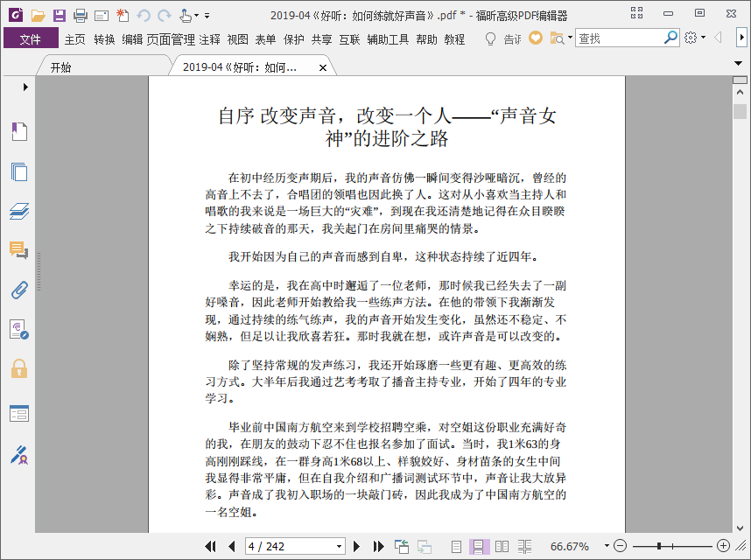Open the 主页 ribbon tab
Screen dimensions: 751x560
click(x=74, y=39)
